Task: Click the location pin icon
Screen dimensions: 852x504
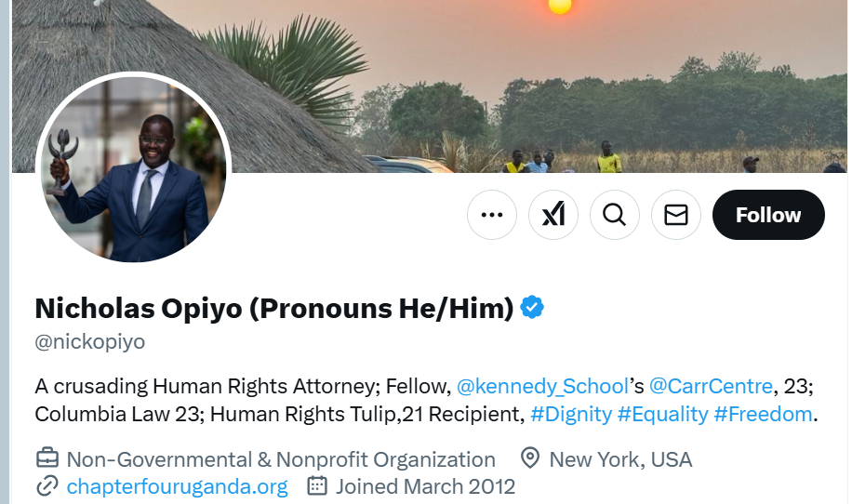Action: (x=530, y=458)
